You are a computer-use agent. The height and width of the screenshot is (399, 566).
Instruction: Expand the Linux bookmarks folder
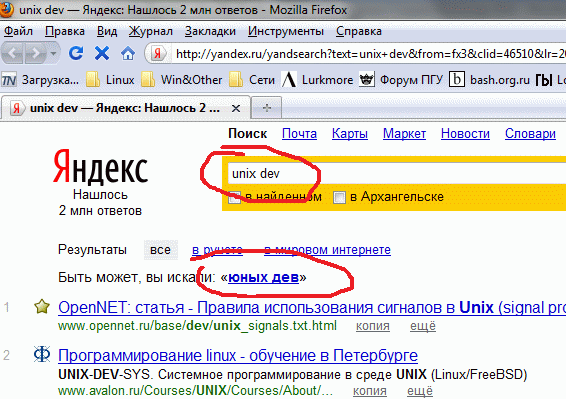pyautogui.click(x=110, y=80)
